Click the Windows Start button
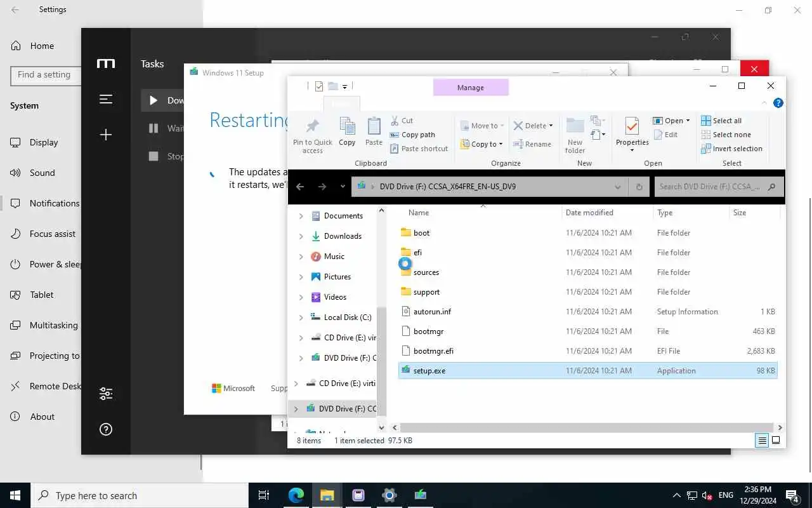The height and width of the screenshot is (508, 812). pos(15,495)
